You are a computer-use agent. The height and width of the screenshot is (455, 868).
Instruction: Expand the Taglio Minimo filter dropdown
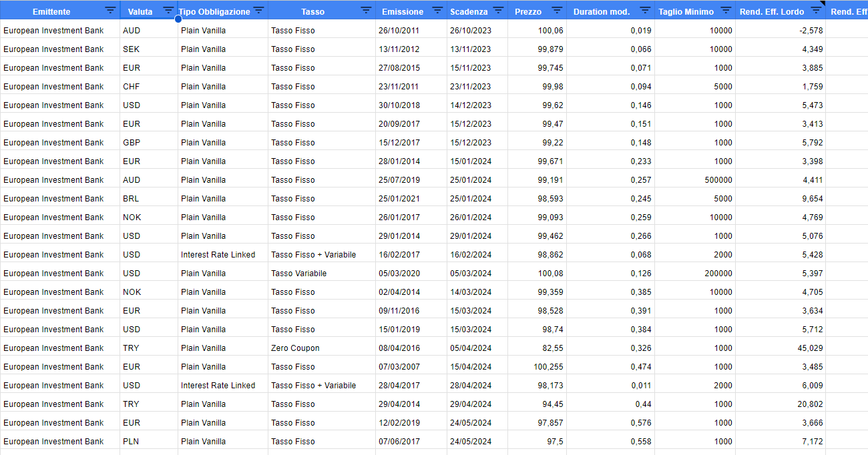(x=726, y=11)
